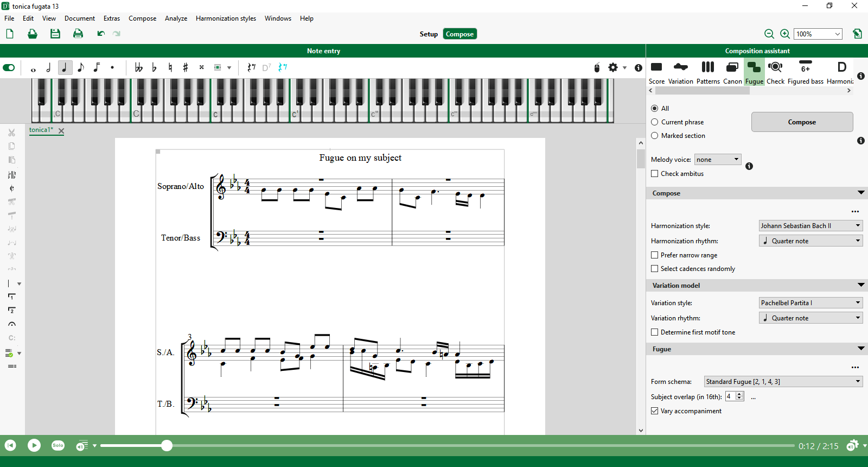
Task: Open the Harmonization rhythm dropdown
Action: (x=810, y=241)
